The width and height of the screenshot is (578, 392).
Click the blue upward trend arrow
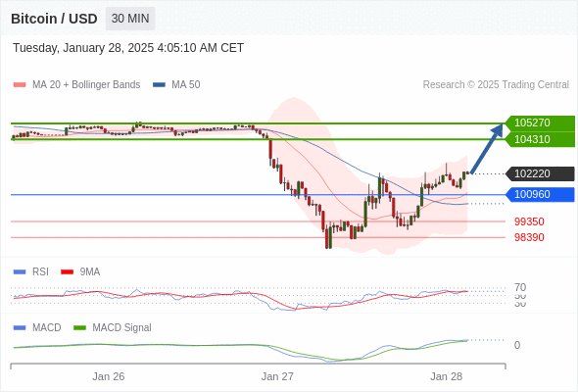487,148
